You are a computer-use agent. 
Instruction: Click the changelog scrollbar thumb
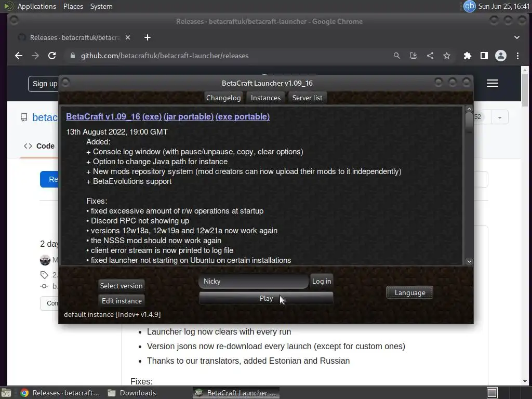coord(469,123)
